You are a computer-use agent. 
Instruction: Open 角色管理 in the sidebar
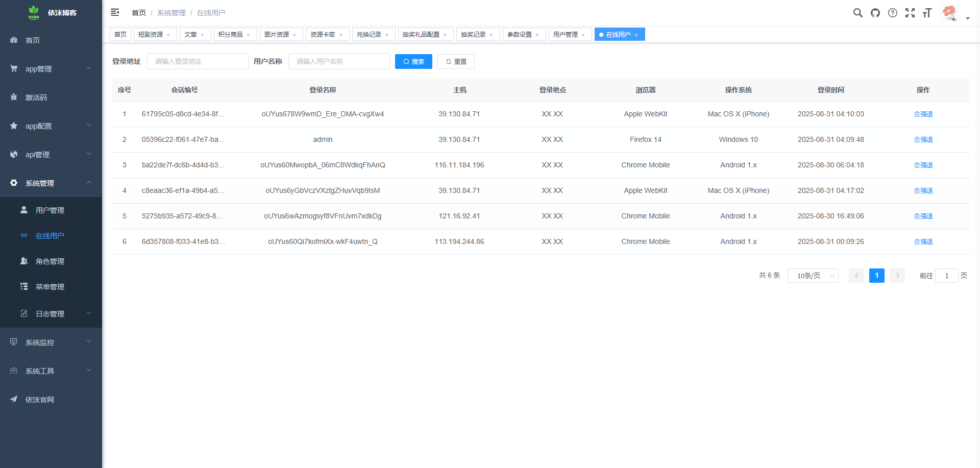coord(50,261)
